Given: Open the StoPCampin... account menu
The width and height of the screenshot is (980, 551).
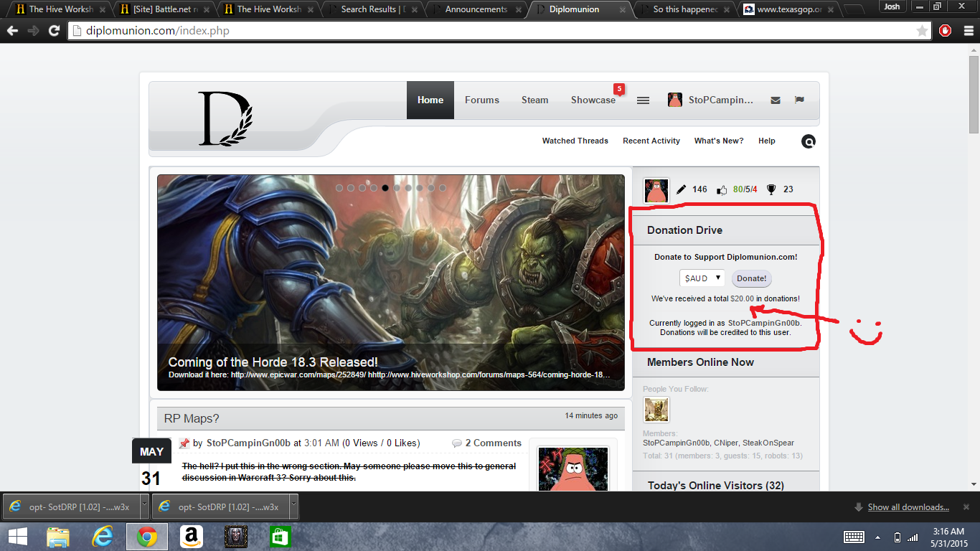Looking at the screenshot, I should click(711, 100).
